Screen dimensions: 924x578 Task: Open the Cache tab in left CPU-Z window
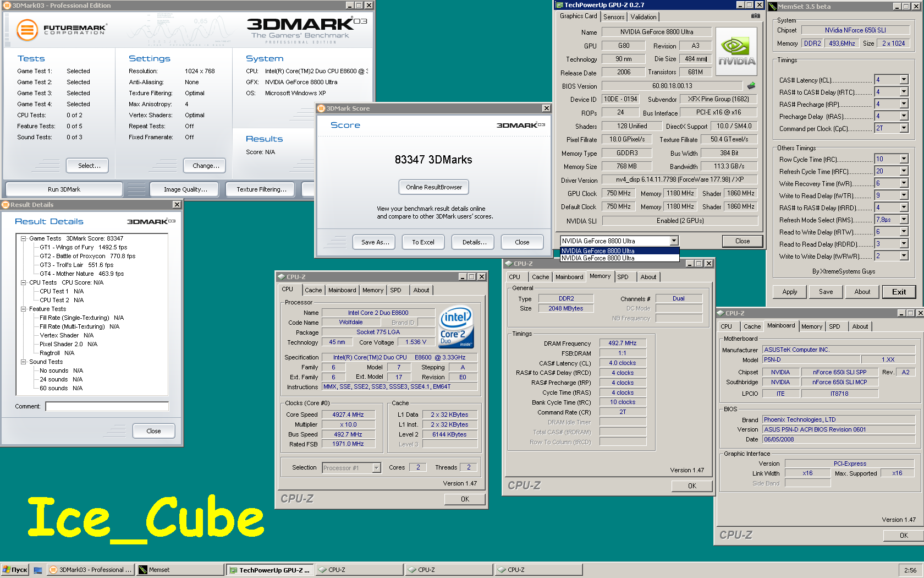tap(313, 290)
